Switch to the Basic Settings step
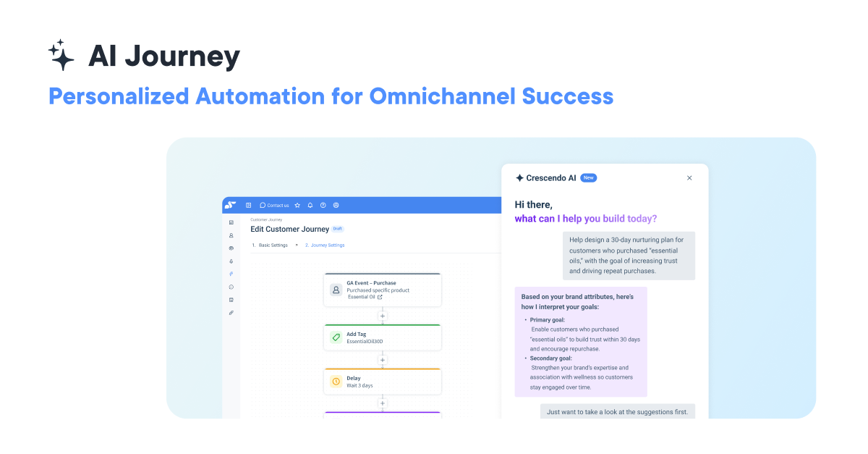This screenshot has width=868, height=454. (x=273, y=245)
